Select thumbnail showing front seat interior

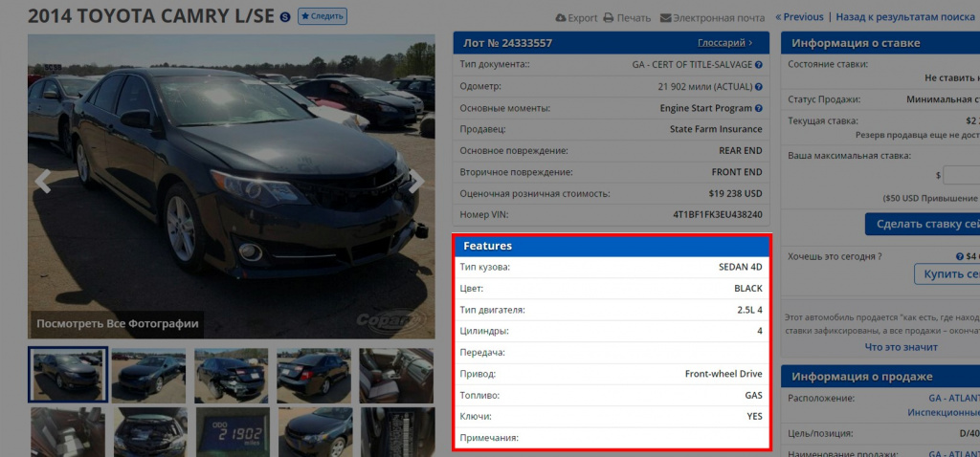click(x=396, y=375)
